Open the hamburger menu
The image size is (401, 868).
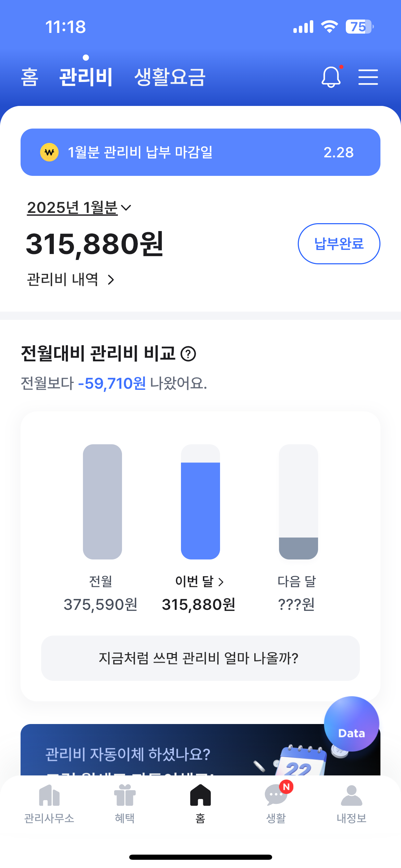[368, 77]
